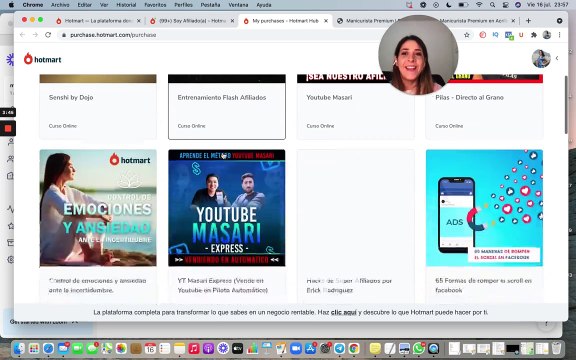Click the red circular extension icon
This screenshot has height=360, width=576.
483,35
